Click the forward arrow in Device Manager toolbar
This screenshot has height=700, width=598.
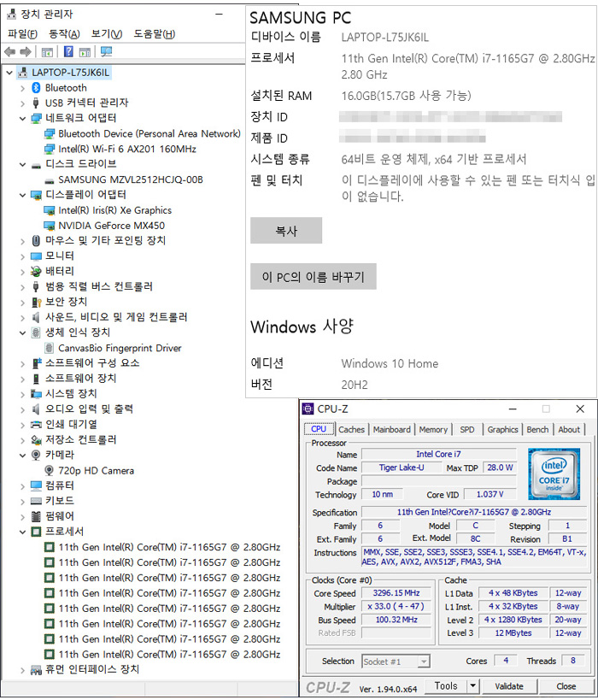(26, 52)
